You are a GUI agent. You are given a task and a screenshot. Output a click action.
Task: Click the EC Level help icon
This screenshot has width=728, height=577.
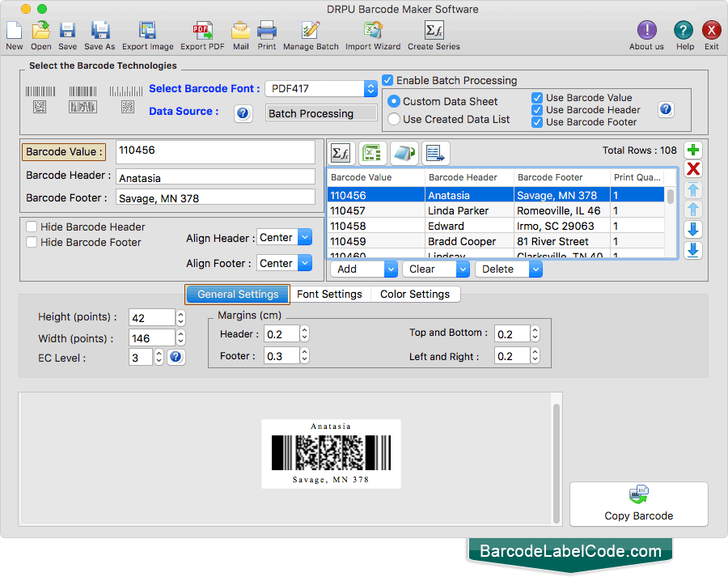point(176,357)
